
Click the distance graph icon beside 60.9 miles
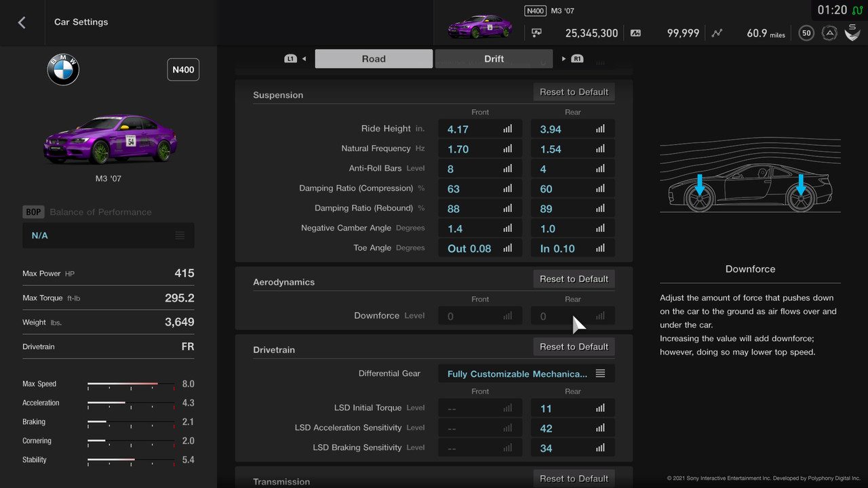(717, 33)
